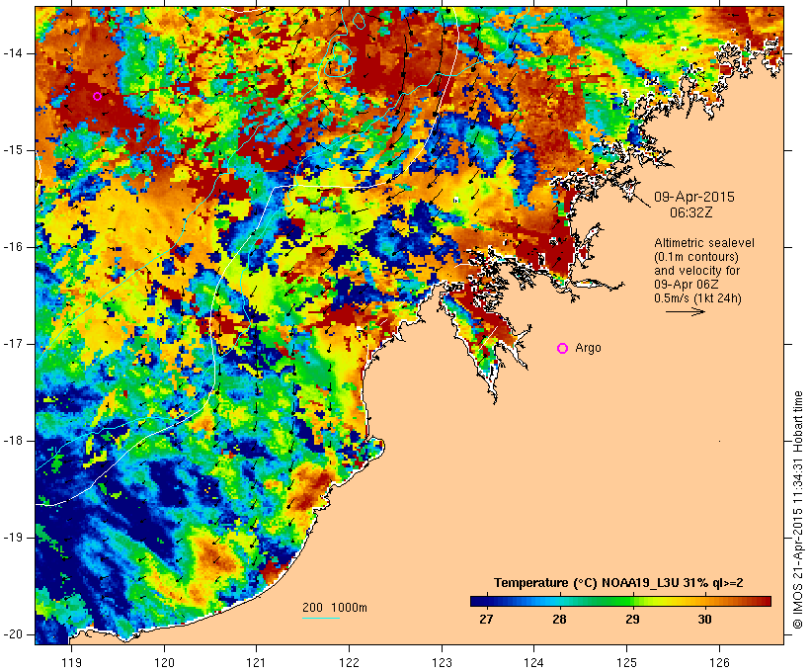
Task: Click the latitude label '-17'
Action: pyautogui.click(x=13, y=344)
